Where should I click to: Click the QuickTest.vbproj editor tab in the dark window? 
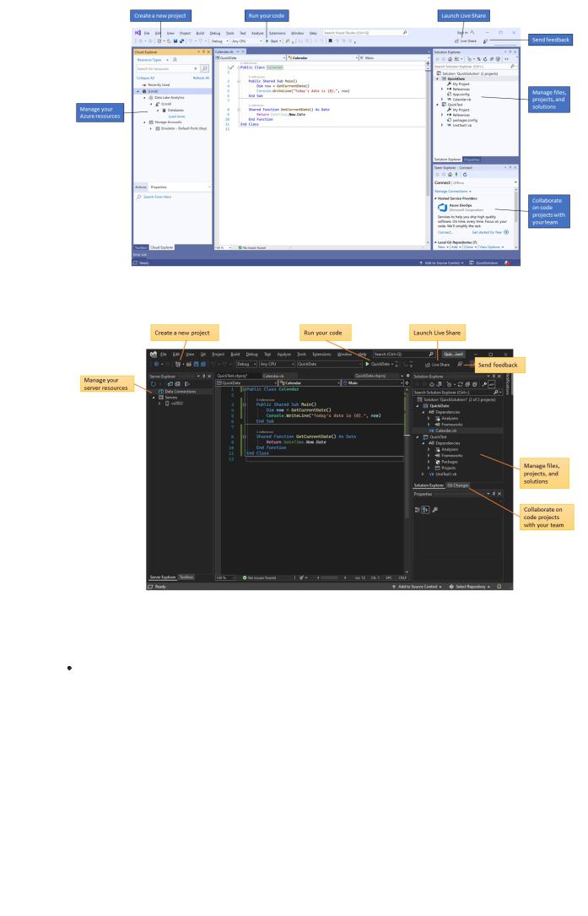pyautogui.click(x=232, y=377)
